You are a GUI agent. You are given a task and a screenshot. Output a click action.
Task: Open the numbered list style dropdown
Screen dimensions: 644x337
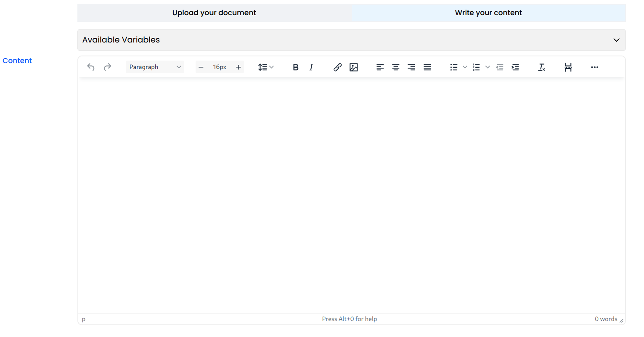(487, 67)
